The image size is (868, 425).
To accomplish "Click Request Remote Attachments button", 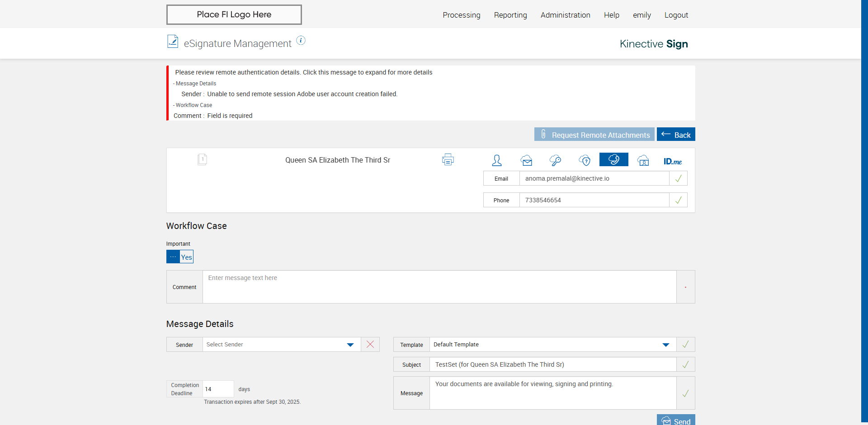I will [x=594, y=135].
